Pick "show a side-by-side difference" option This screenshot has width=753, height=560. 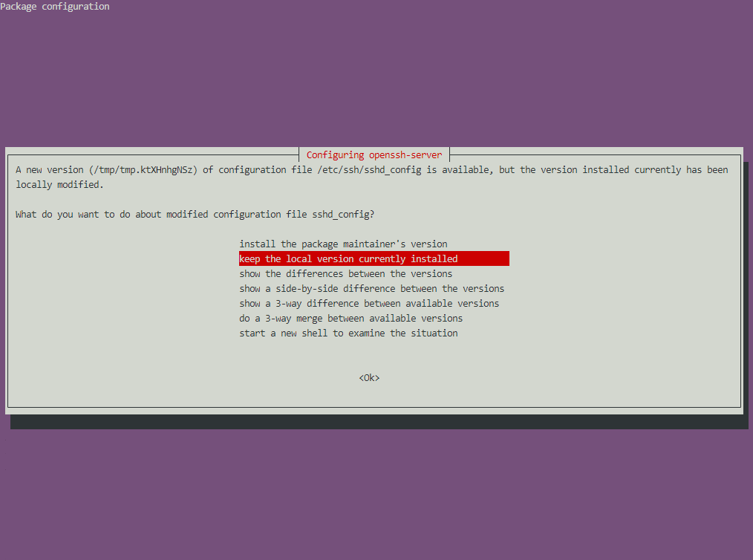click(x=372, y=289)
